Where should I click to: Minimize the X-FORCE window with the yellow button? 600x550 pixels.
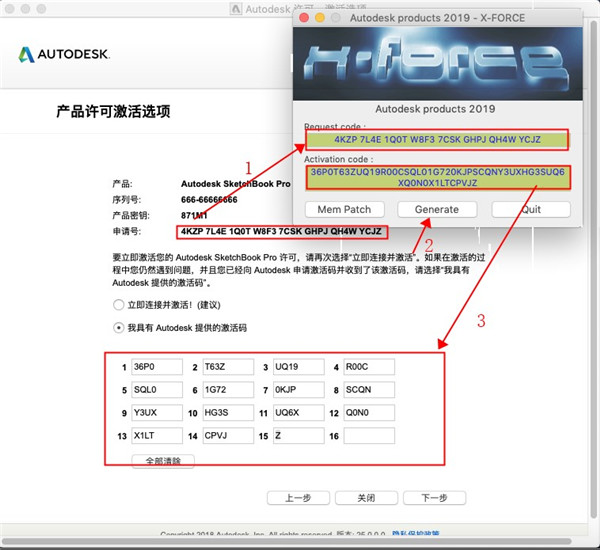[x=320, y=18]
